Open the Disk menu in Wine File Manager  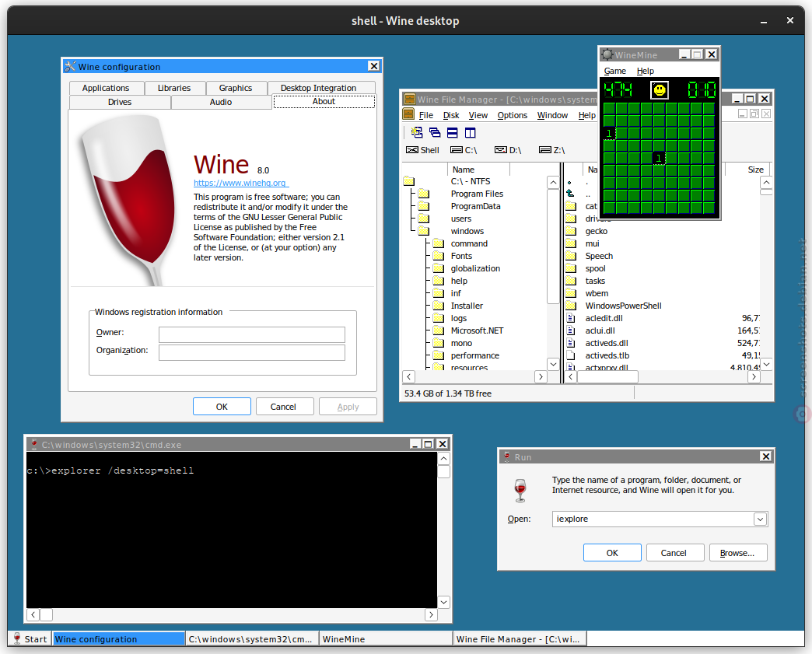click(451, 115)
